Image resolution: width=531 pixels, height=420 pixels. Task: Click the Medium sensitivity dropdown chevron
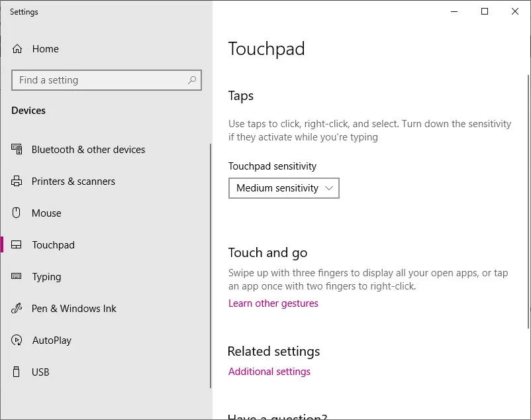coord(329,188)
